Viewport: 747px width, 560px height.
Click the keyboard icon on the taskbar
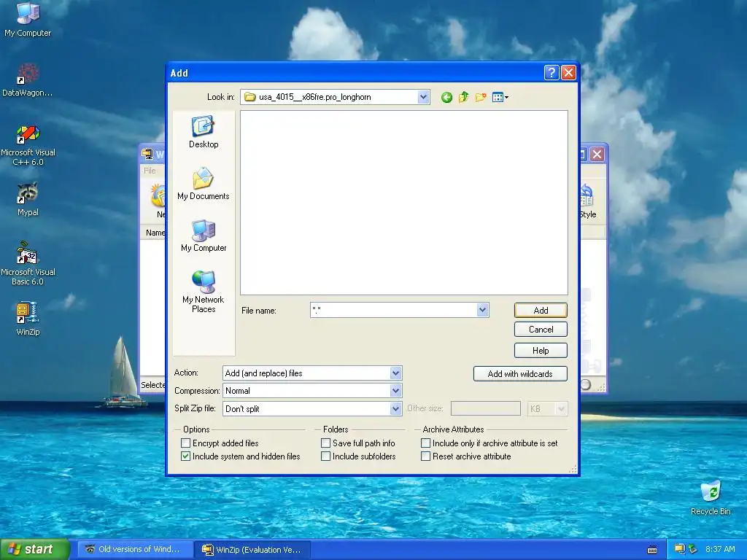(652, 550)
